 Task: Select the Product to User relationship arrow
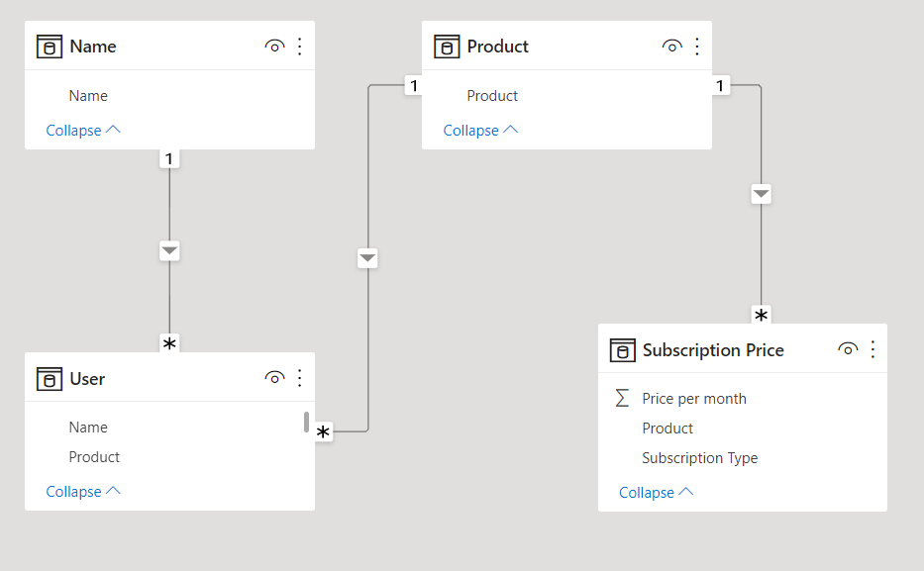367,258
